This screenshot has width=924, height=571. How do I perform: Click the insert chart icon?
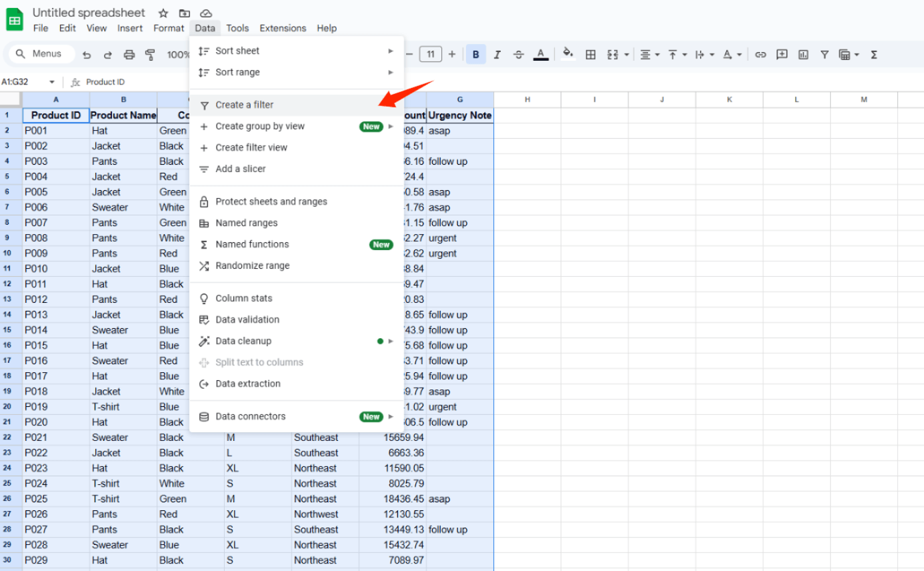(803, 55)
